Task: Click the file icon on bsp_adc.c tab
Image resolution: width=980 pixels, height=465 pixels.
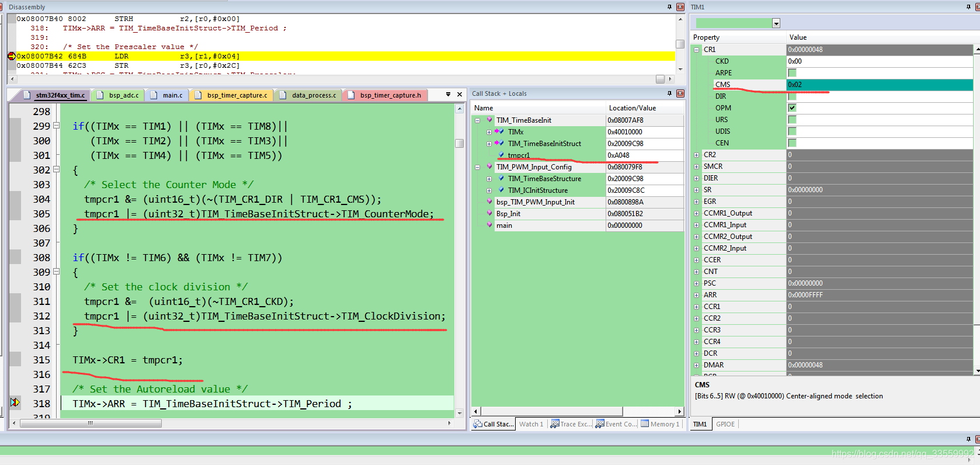Action: [100, 95]
